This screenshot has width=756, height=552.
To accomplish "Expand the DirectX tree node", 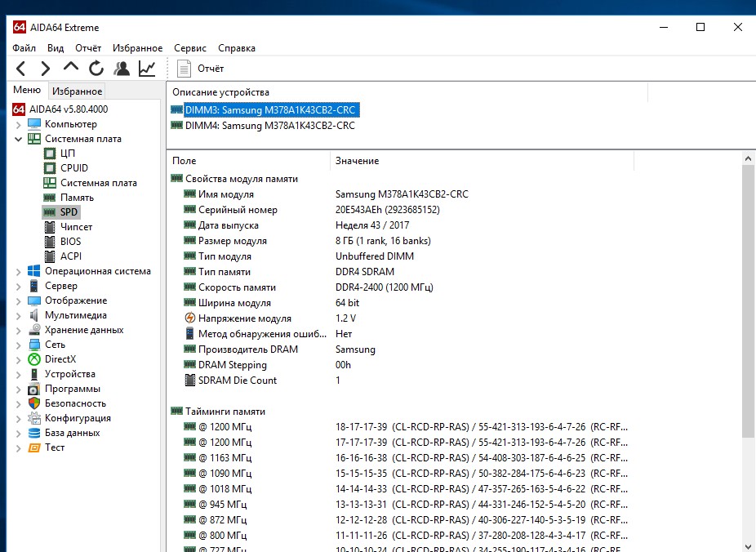I will point(18,360).
